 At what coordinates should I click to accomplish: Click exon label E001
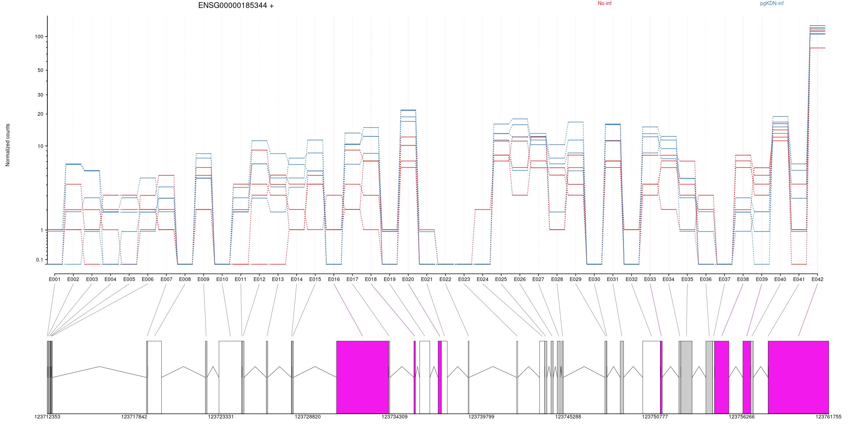[55, 279]
